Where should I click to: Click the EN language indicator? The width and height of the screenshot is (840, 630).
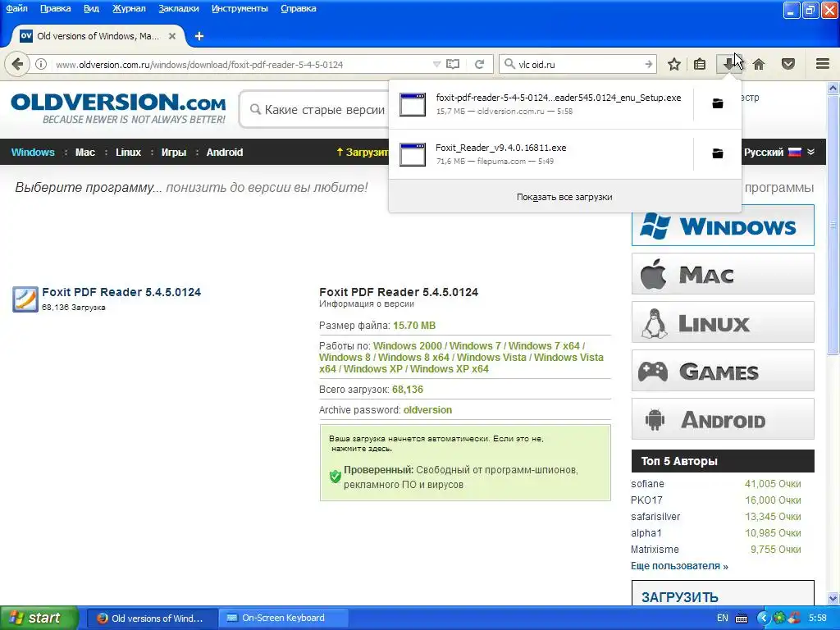click(x=722, y=619)
